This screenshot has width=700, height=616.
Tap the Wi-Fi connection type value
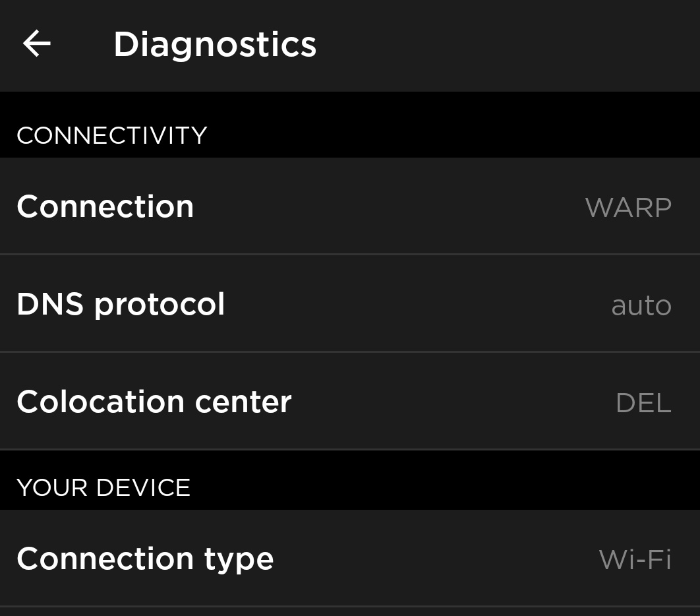(x=634, y=559)
